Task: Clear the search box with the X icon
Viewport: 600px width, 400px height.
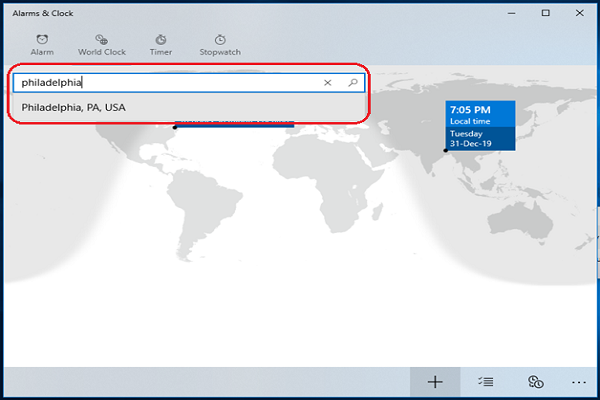Action: 328,83
